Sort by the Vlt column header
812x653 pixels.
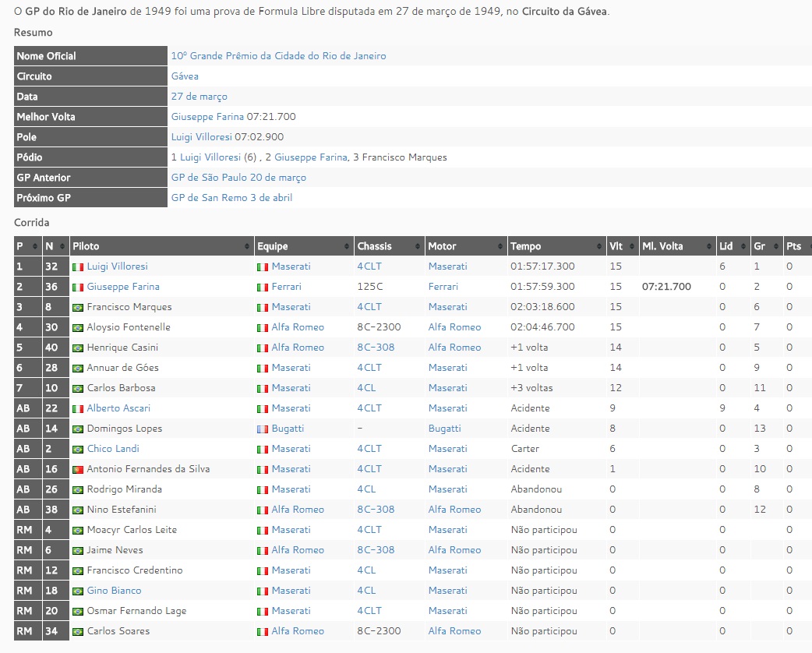(x=623, y=246)
